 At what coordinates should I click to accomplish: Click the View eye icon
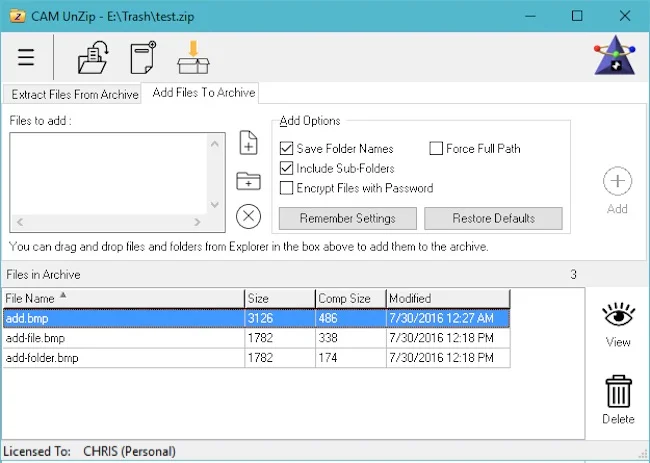coord(618,315)
